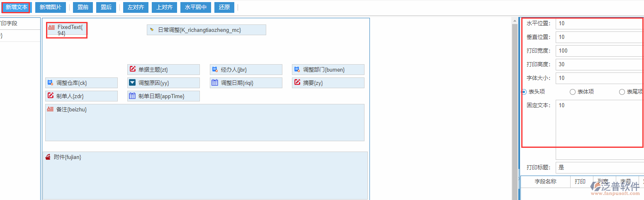Click the 打印宽度 input field
This screenshot has width=644, height=200.
(599, 51)
